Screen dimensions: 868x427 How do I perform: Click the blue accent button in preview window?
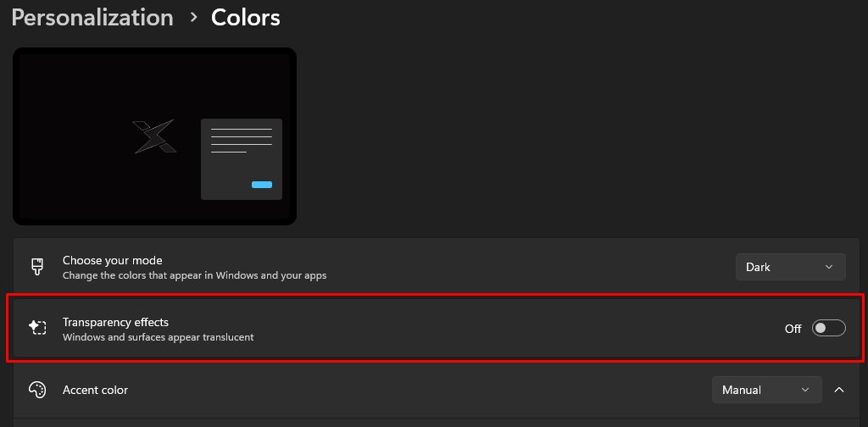pos(262,185)
